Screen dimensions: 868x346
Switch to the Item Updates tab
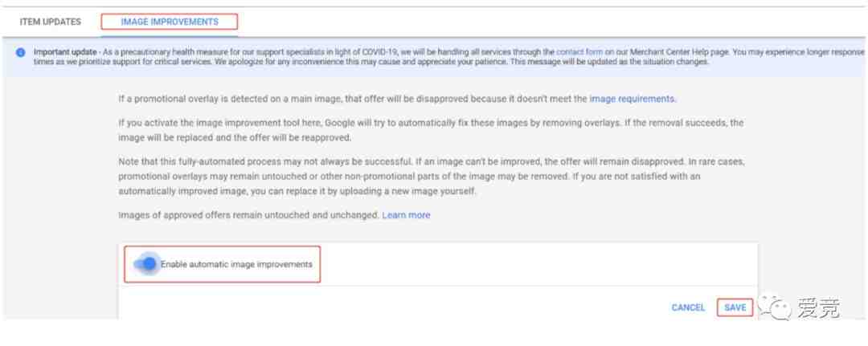(51, 22)
